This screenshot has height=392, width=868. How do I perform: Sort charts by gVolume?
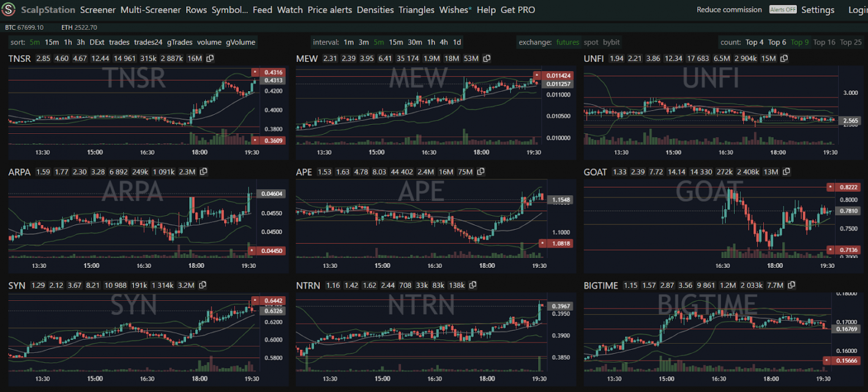241,42
